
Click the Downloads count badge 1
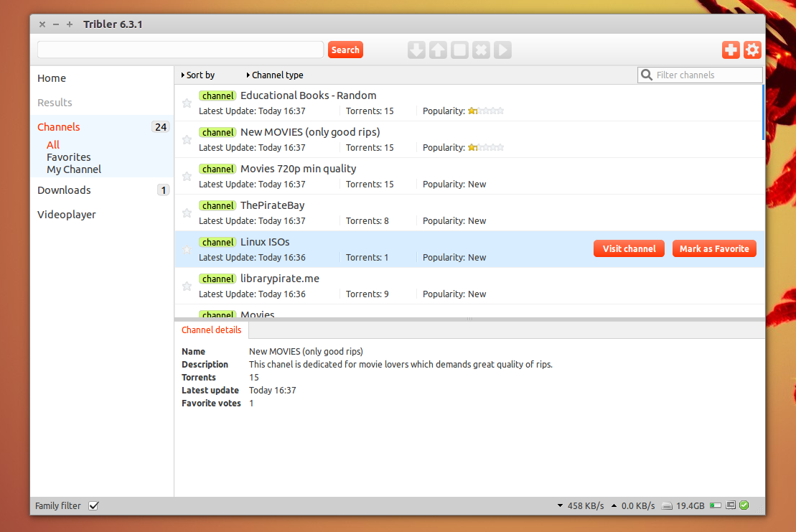coord(163,190)
